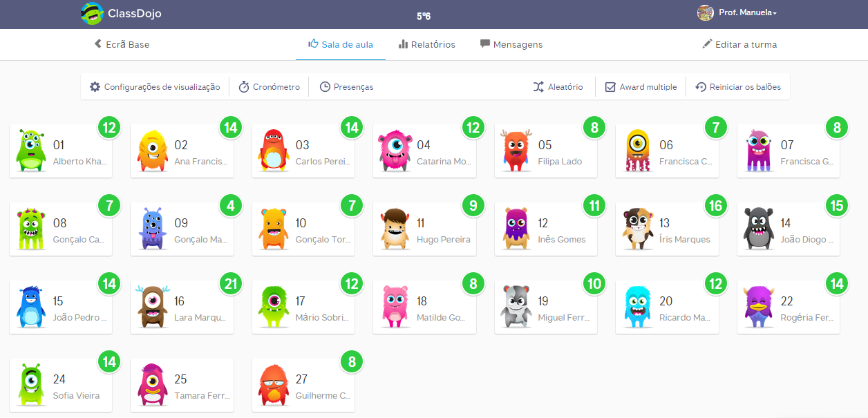Click Inês Gomes's purple monster avatar

pos(516,229)
